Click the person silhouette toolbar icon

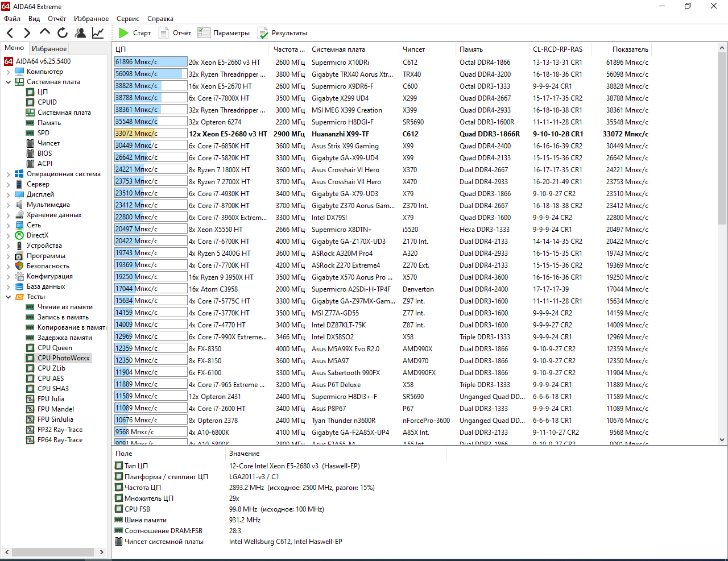point(80,33)
